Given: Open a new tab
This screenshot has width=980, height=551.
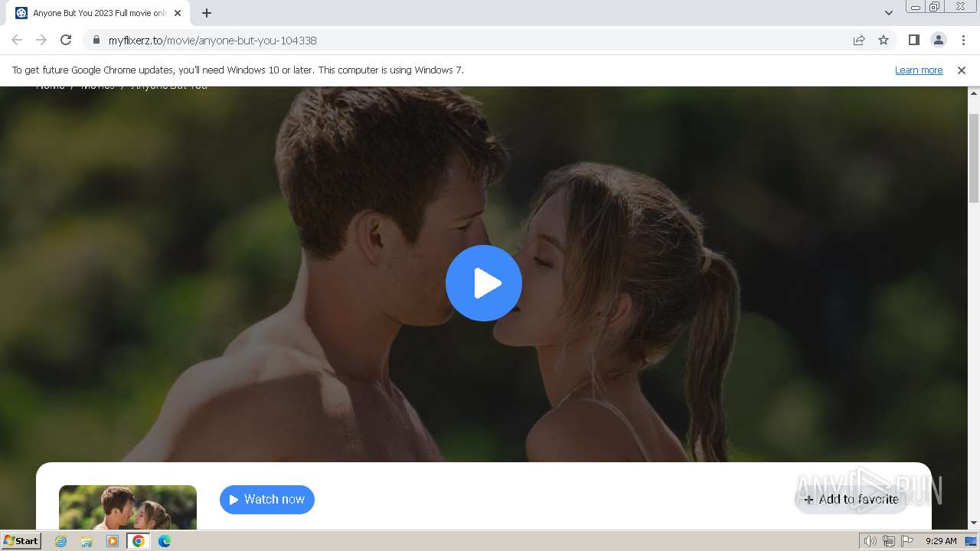Looking at the screenshot, I should tap(207, 13).
